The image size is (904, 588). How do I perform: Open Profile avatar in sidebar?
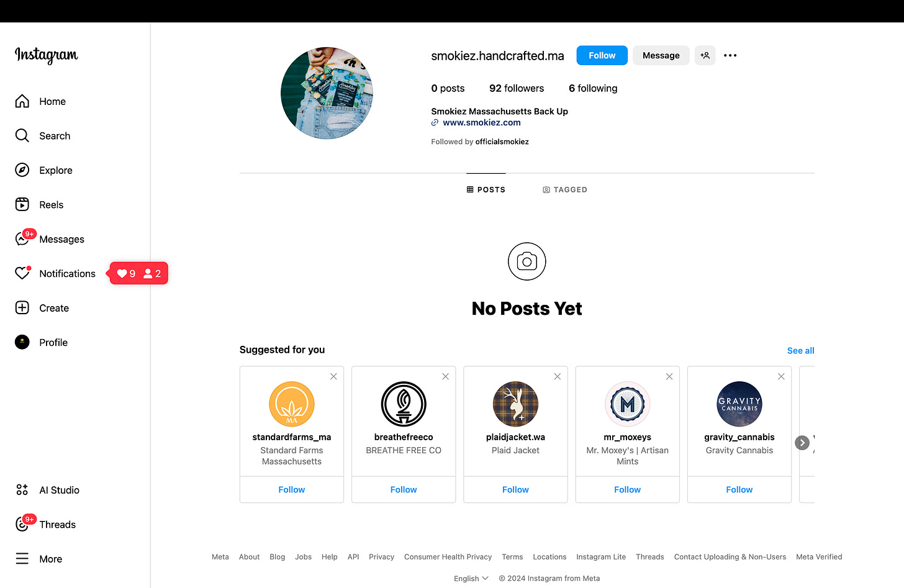click(x=22, y=342)
